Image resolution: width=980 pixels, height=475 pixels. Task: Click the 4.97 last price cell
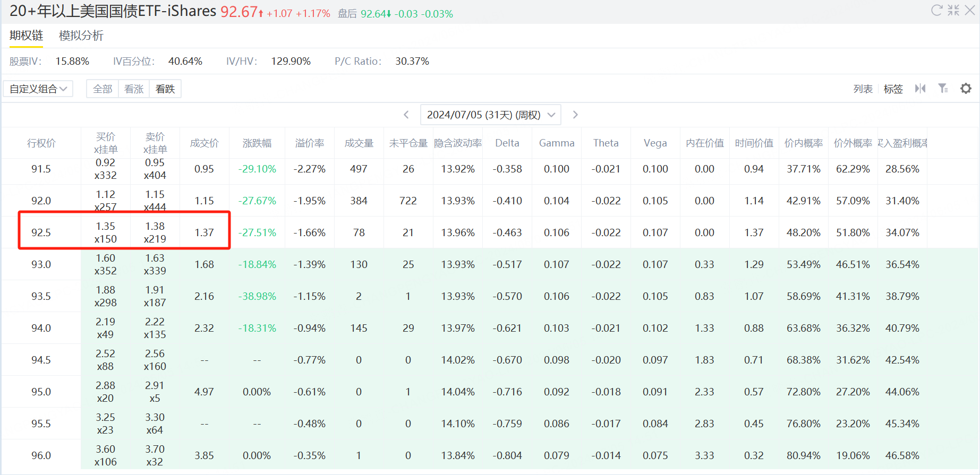tap(204, 392)
